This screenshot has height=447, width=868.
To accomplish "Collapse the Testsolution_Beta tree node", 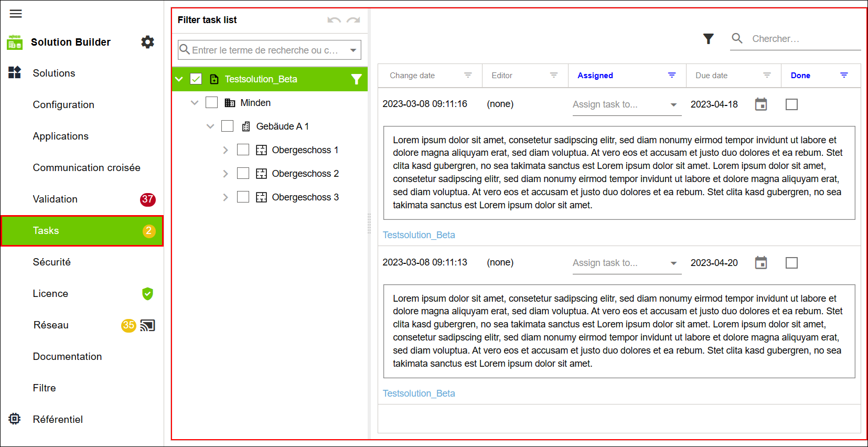I will [179, 79].
